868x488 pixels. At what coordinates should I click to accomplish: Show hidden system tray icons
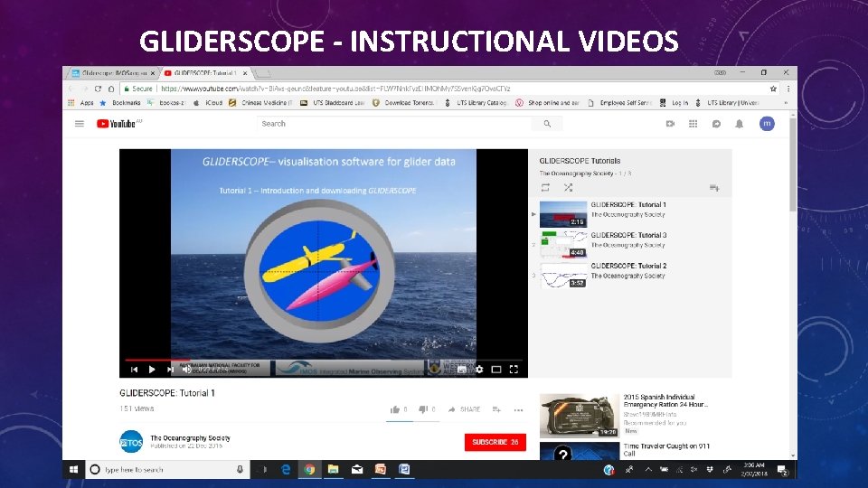click(x=647, y=469)
